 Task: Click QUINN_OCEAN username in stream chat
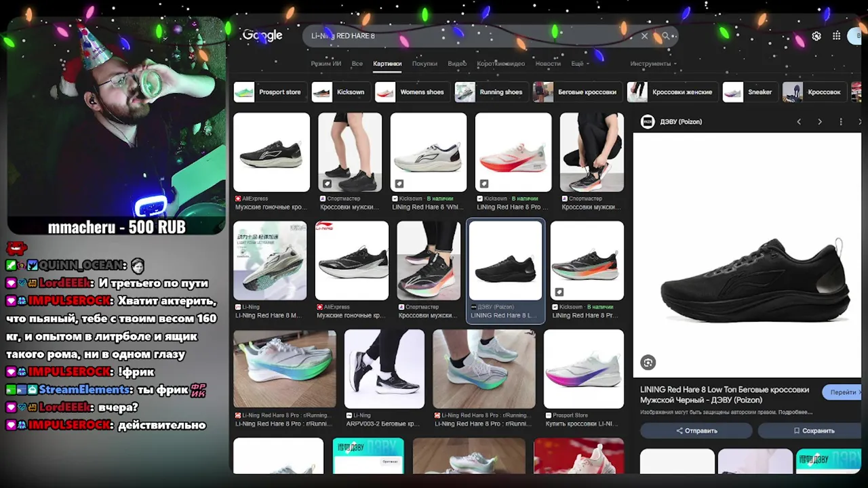(x=82, y=266)
